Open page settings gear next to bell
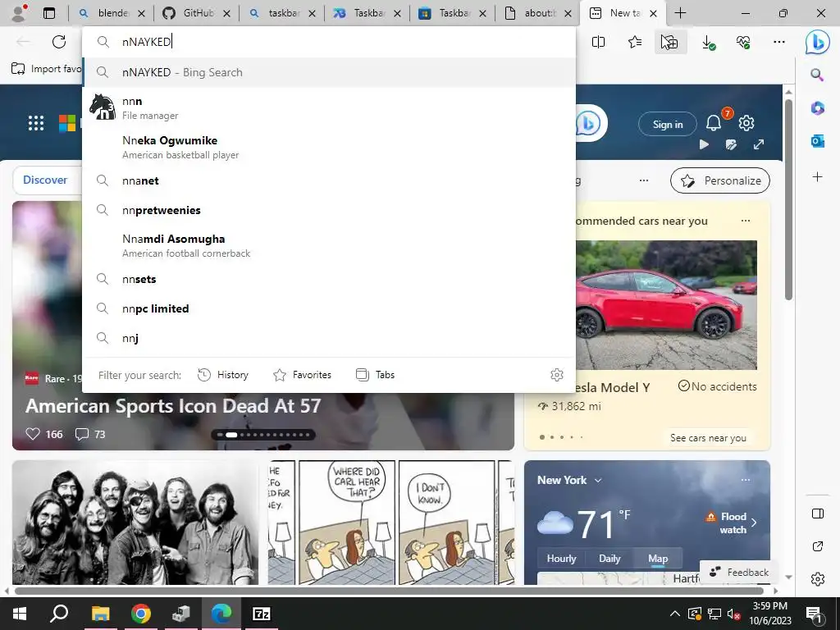The image size is (840, 630). pos(746,123)
